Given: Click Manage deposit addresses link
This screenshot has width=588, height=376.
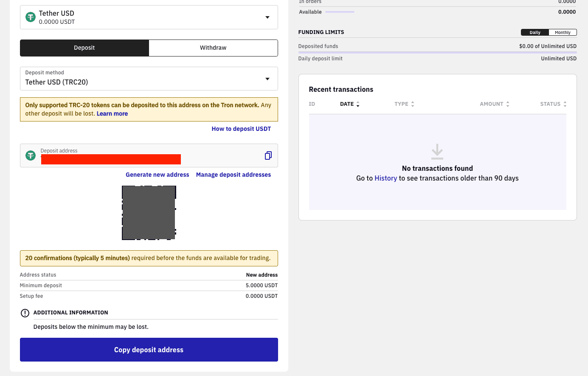Looking at the screenshot, I should point(234,175).
